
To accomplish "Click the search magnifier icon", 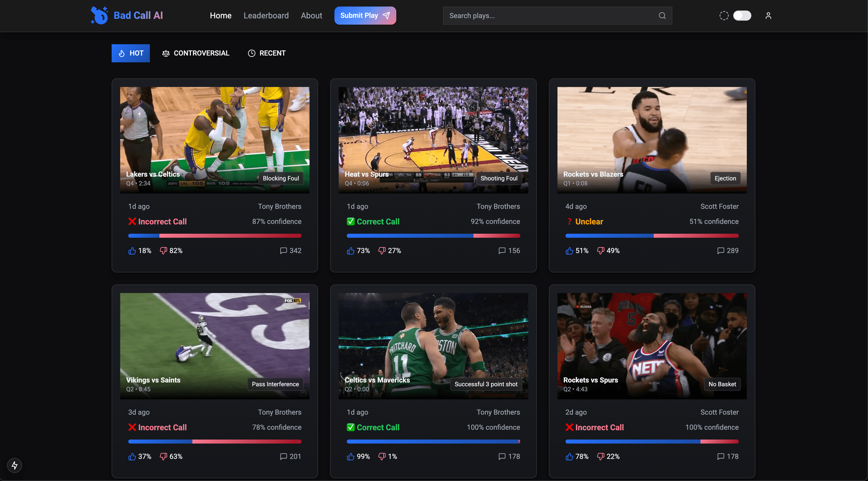I will [x=662, y=16].
